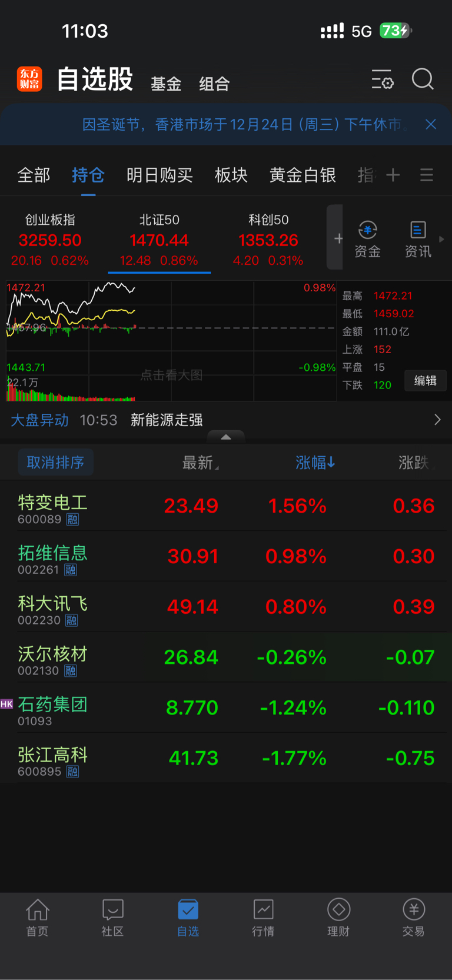Open the 理财 wealth management tab
This screenshot has height=980, width=452.
338,918
